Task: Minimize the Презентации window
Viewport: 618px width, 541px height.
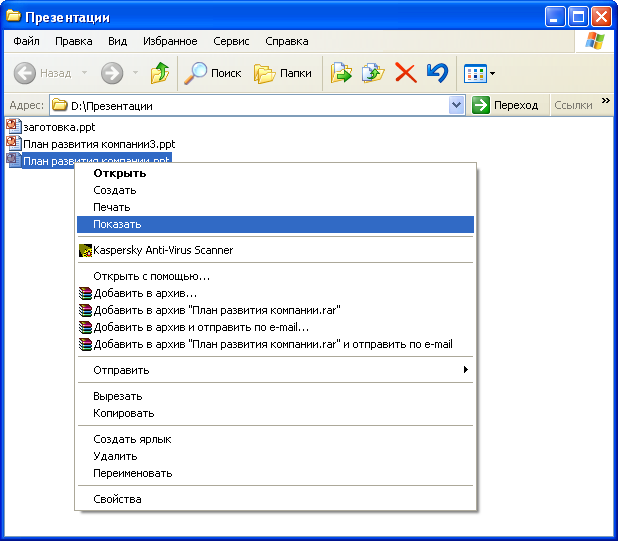Action: [555, 17]
